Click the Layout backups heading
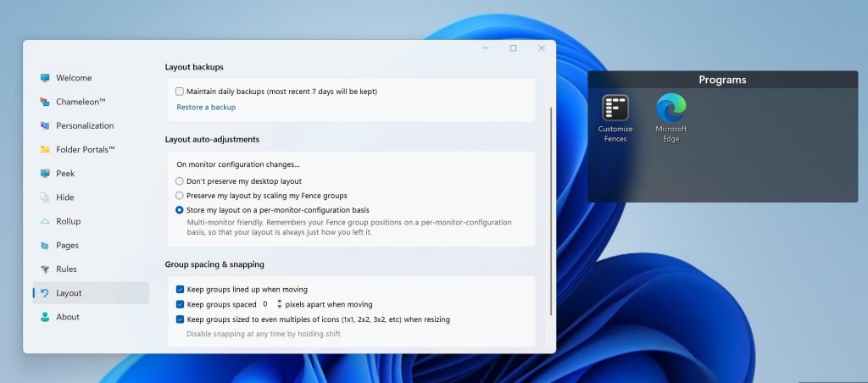Screen dimensions: 868x383 (194, 67)
